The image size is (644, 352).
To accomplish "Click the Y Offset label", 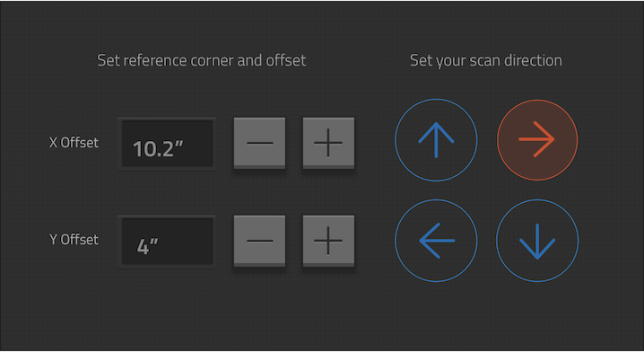I will [74, 240].
